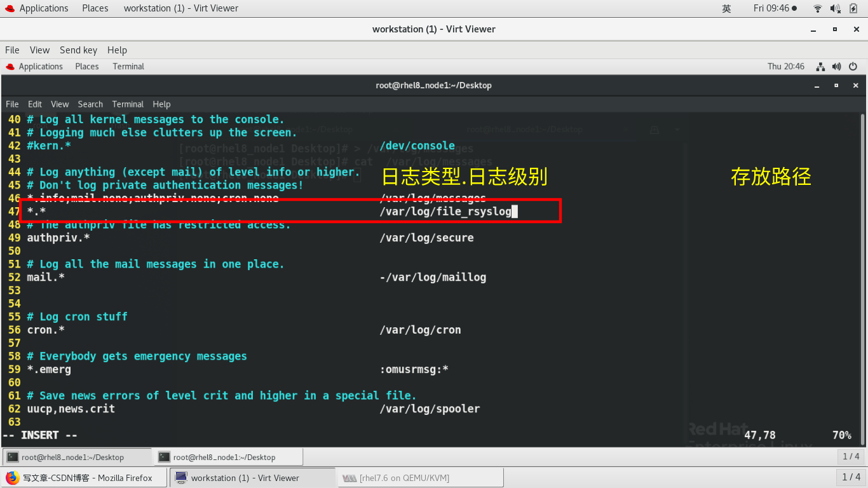Viewport: 868px width, 488px height.
Task: Click the guest workspace switcher 1 / 4
Action: coord(851,457)
